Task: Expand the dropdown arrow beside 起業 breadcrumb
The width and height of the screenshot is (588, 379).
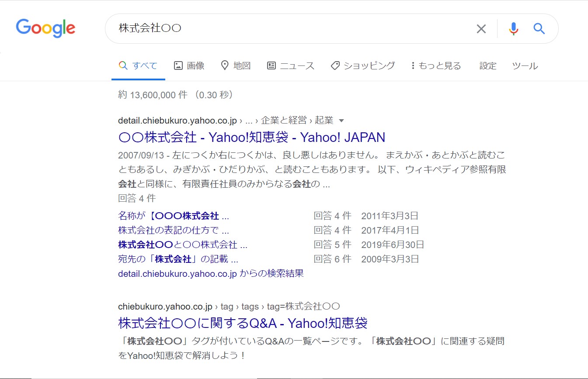Action: tap(342, 121)
